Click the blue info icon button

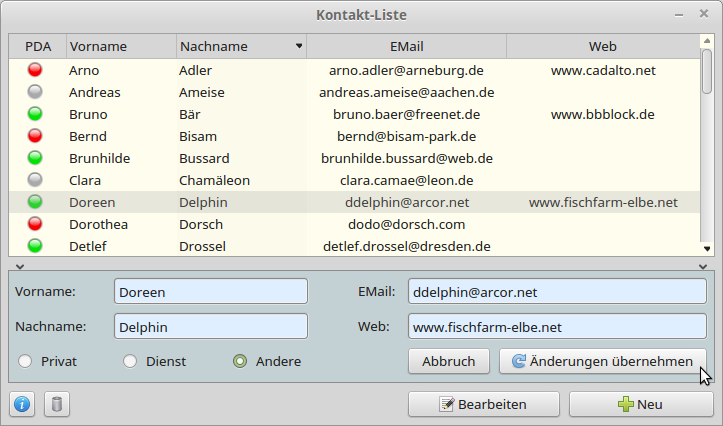click(23, 404)
